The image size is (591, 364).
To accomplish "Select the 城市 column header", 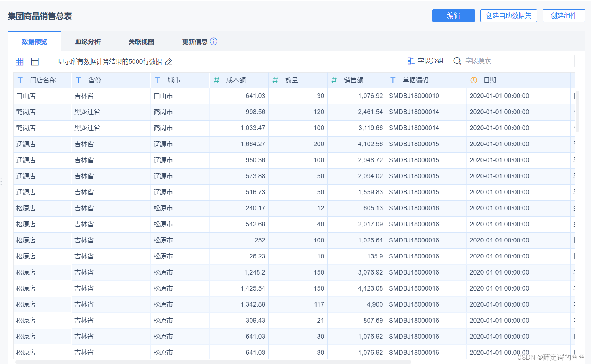I will tap(180, 80).
